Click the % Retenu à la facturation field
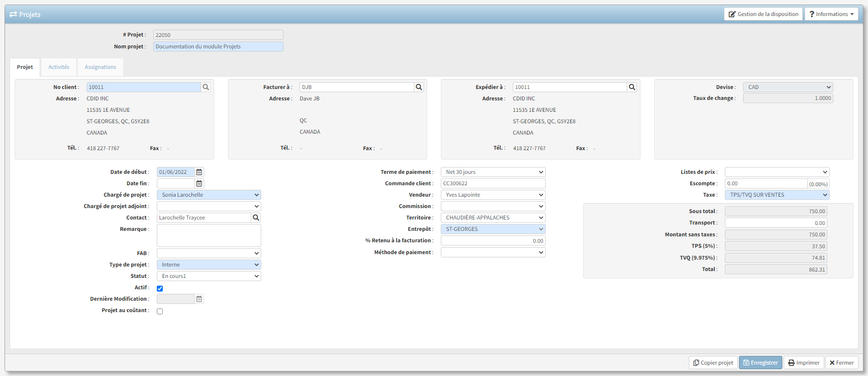 pos(493,241)
